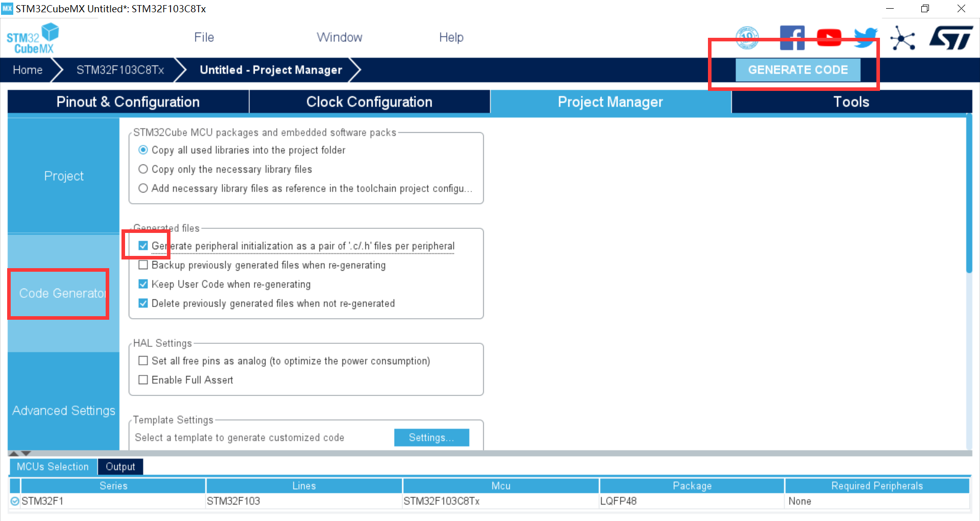The height and width of the screenshot is (521, 980).
Task: Go to STM32F103C8Tx breadcrumb
Action: tap(120, 70)
